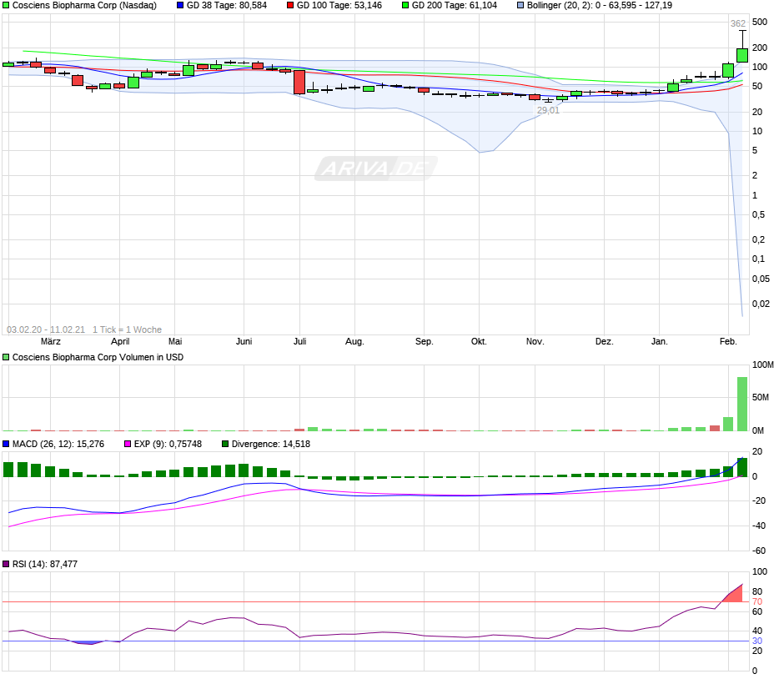The width and height of the screenshot is (784, 679).
Task: Click the 'Juli' axis label
Action: 300,341
